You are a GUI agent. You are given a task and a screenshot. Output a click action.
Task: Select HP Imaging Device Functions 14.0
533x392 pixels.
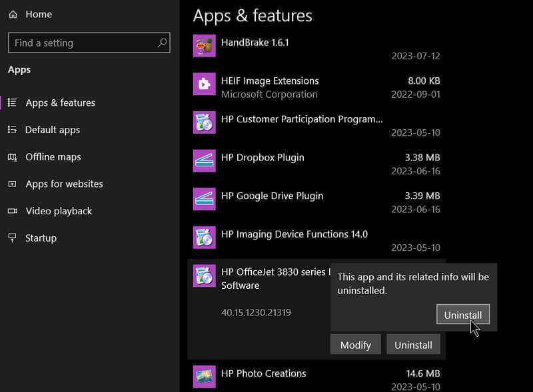point(316,241)
